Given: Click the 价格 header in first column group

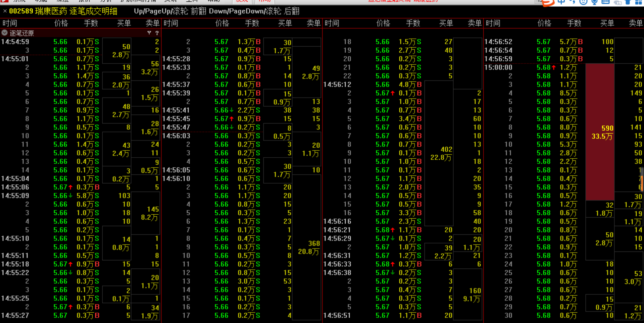Looking at the screenshot, I should pos(61,23).
